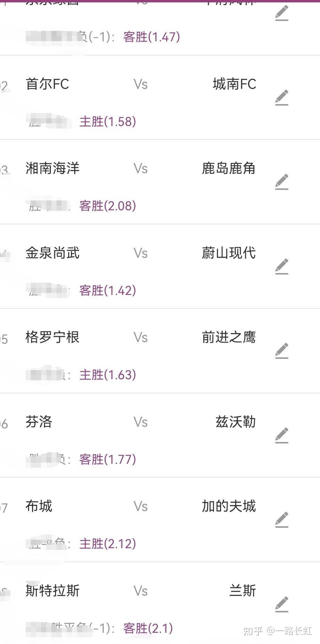Select the 客胜(2.08) pick
The height and width of the screenshot is (644, 320).
click(107, 206)
